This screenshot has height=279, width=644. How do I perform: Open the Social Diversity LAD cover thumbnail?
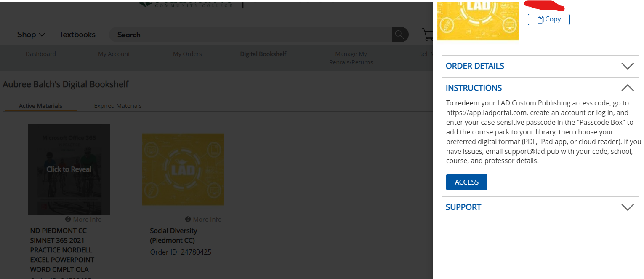click(183, 169)
